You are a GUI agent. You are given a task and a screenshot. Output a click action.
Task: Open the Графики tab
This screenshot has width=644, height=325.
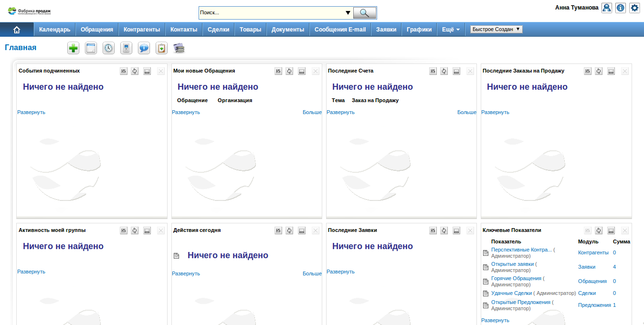click(419, 30)
